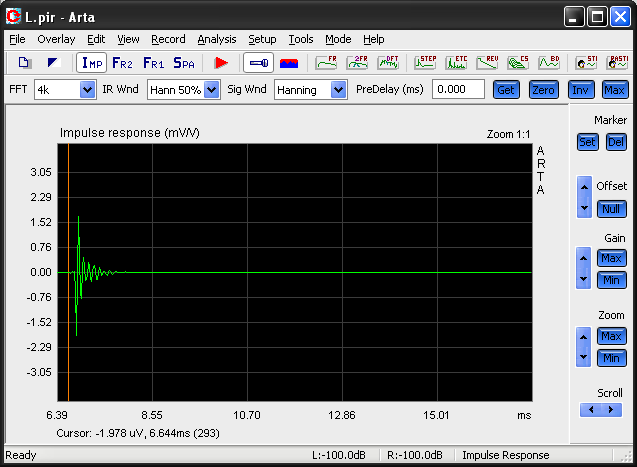Image resolution: width=637 pixels, height=467 pixels.
Task: Open the Analysis menu
Action: pyautogui.click(x=217, y=39)
